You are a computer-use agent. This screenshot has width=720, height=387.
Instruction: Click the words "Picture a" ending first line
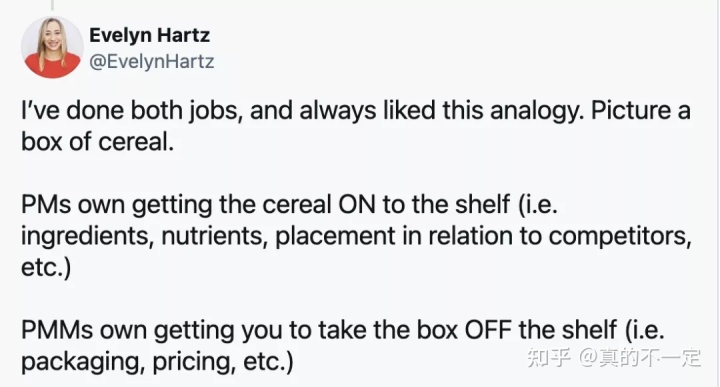click(641, 111)
